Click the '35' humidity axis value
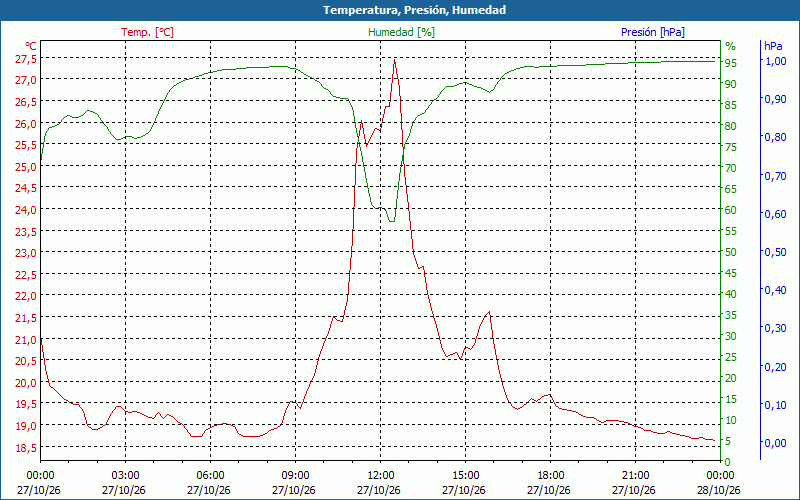This screenshot has height=500, width=800. (731, 315)
